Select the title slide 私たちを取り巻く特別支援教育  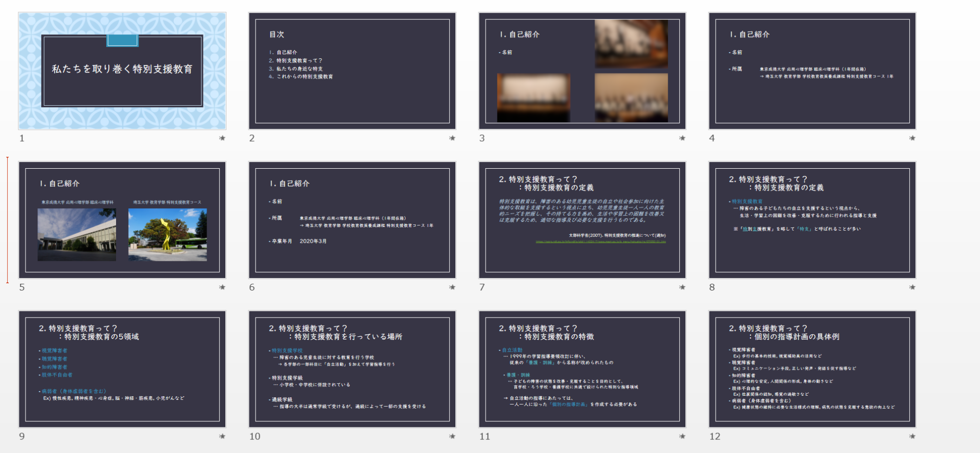[122, 71]
